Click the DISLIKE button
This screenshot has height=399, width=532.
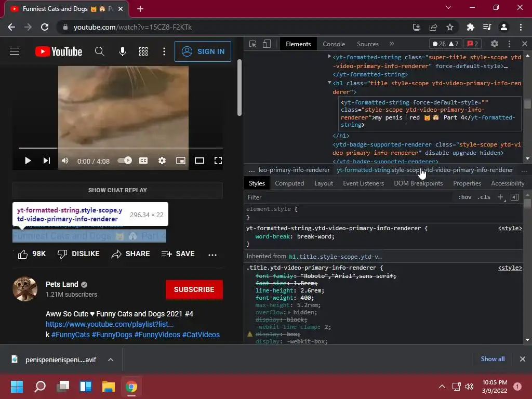coord(78,254)
